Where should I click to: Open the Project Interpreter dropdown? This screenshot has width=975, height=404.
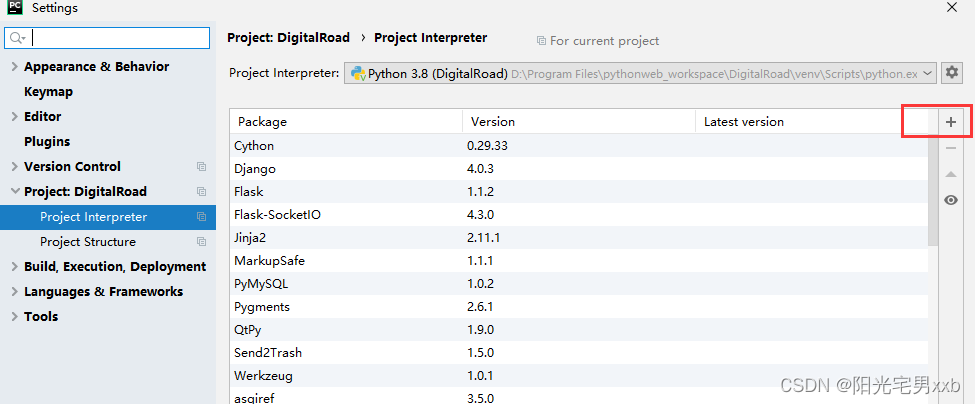[x=640, y=73]
